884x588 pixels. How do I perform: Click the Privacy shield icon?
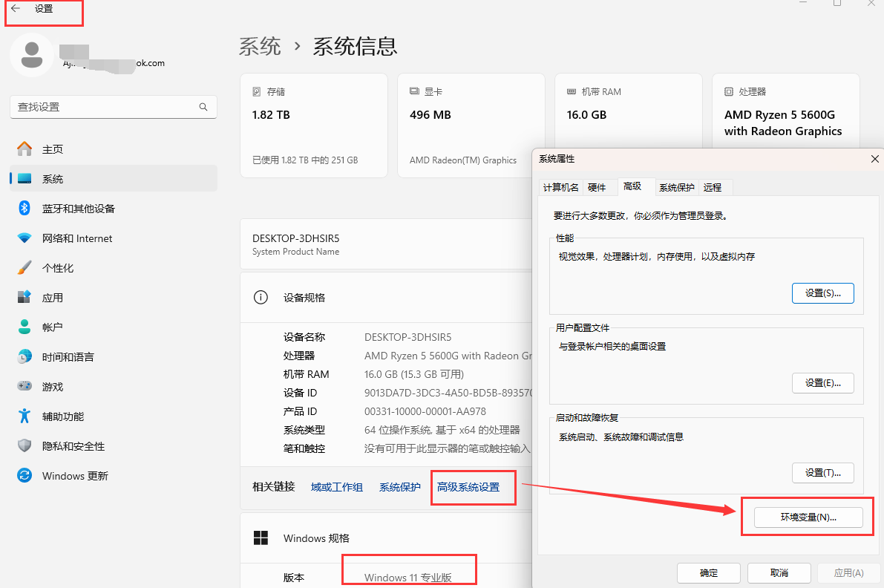24,446
